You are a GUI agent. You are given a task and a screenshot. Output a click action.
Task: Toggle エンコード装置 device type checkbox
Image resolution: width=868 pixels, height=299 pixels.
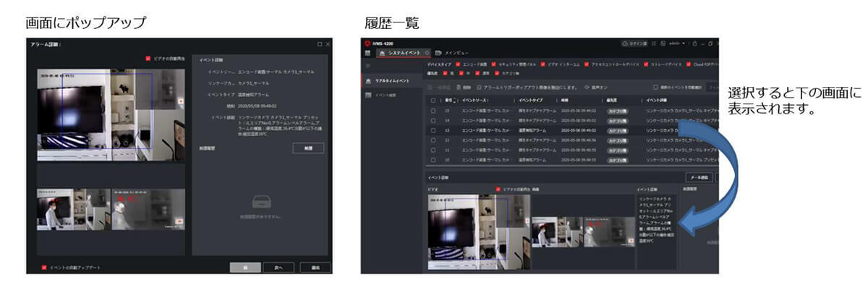pos(457,65)
